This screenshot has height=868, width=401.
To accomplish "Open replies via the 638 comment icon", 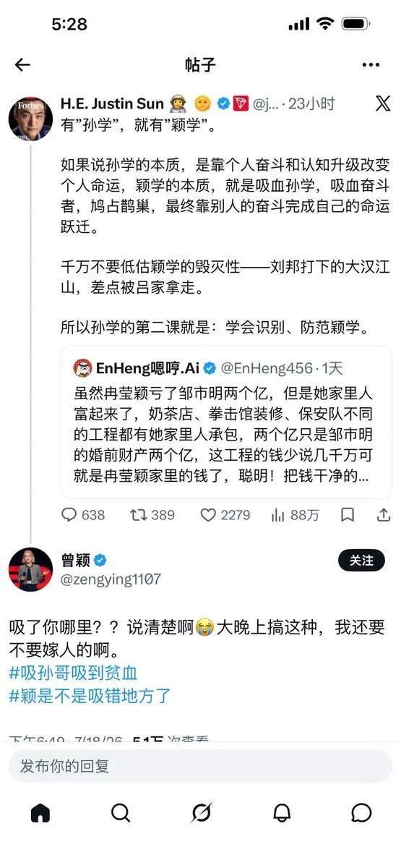I will (83, 515).
